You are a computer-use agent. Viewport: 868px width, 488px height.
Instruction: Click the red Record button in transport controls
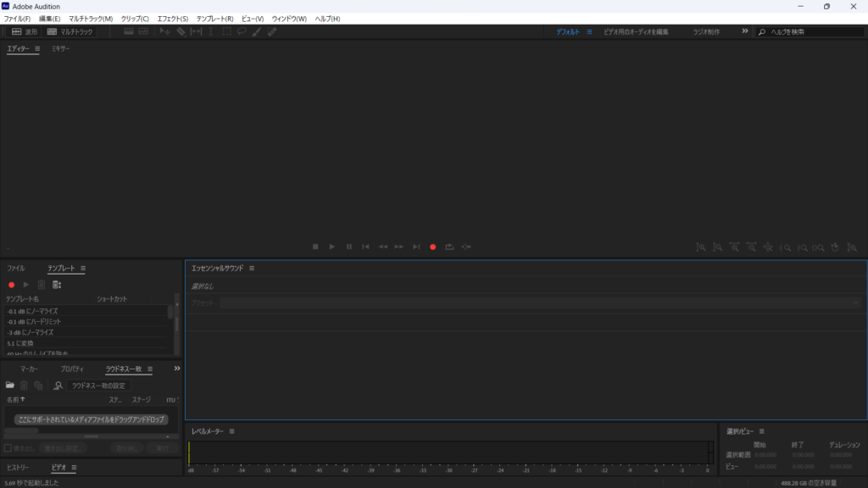tap(432, 247)
